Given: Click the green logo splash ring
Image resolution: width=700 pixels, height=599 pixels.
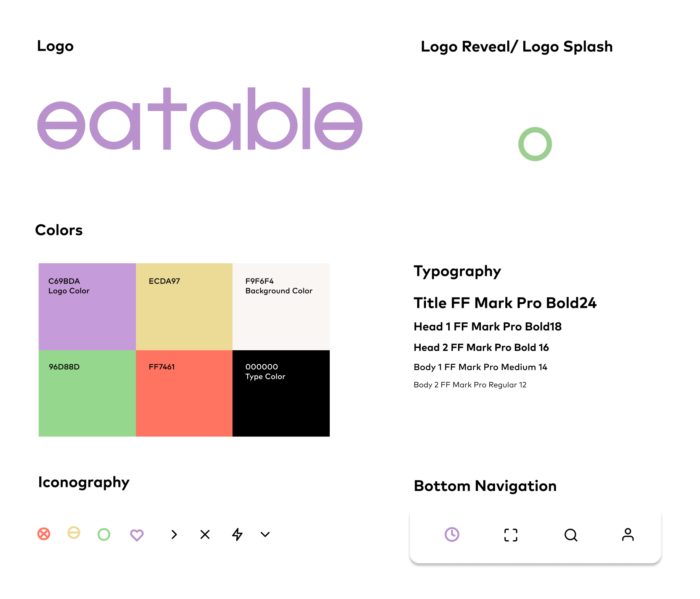Looking at the screenshot, I should [535, 144].
